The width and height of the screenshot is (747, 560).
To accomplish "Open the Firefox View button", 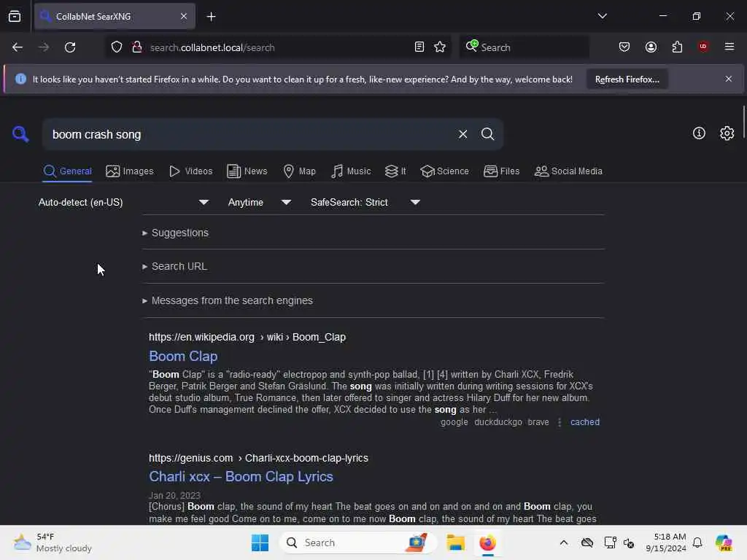I will 15,17.
